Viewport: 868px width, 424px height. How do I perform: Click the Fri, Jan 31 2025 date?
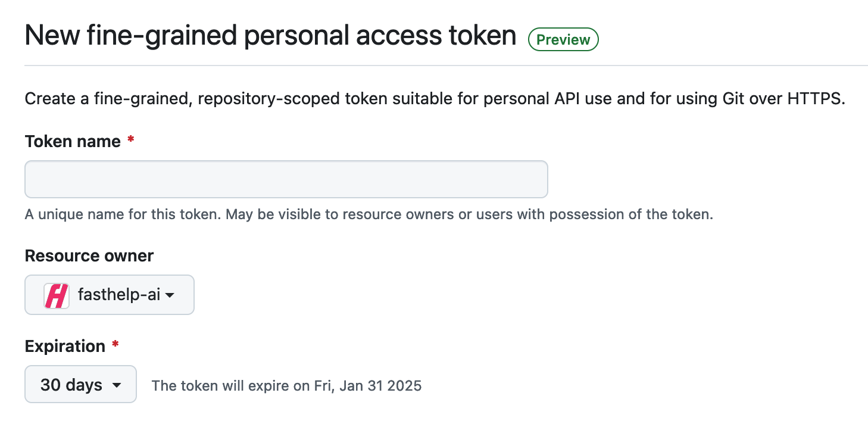[x=368, y=386]
